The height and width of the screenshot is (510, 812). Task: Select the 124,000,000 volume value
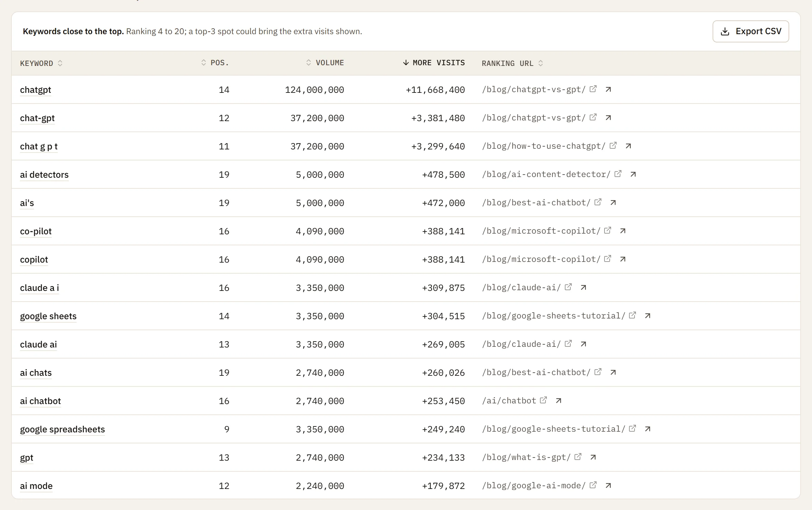315,90
